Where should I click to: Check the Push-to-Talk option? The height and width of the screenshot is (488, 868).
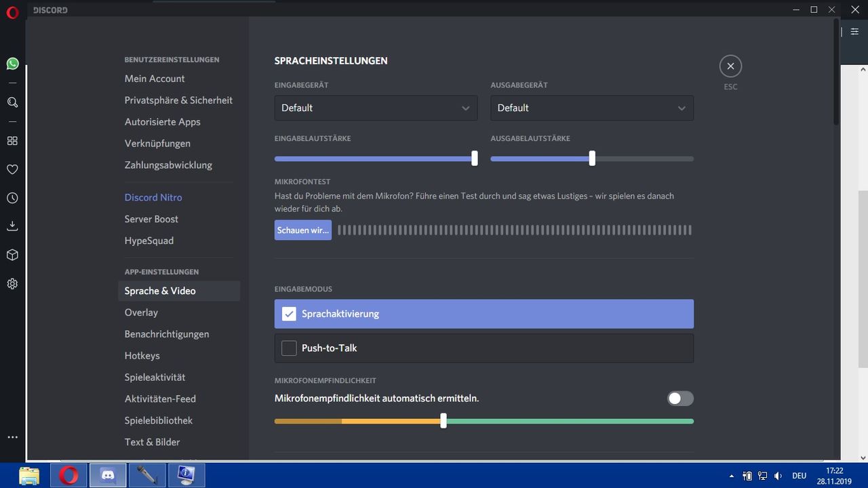point(484,348)
